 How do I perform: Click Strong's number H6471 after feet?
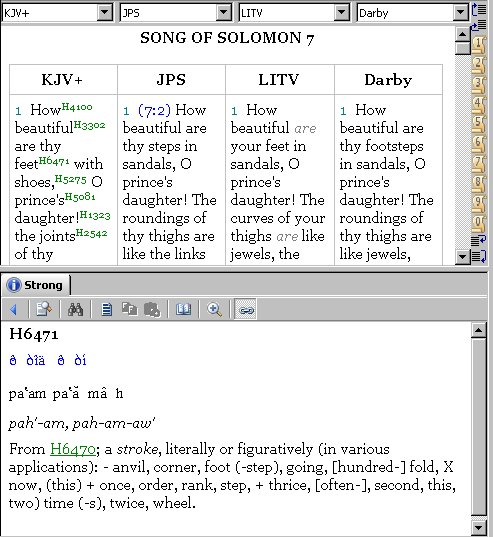click(54, 161)
